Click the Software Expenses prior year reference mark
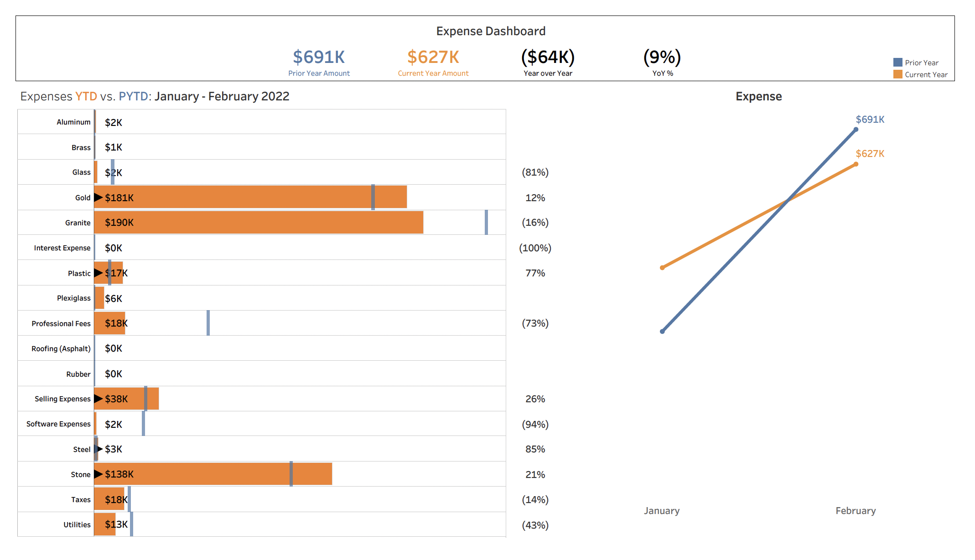The width and height of the screenshot is (975, 560). [x=143, y=424]
